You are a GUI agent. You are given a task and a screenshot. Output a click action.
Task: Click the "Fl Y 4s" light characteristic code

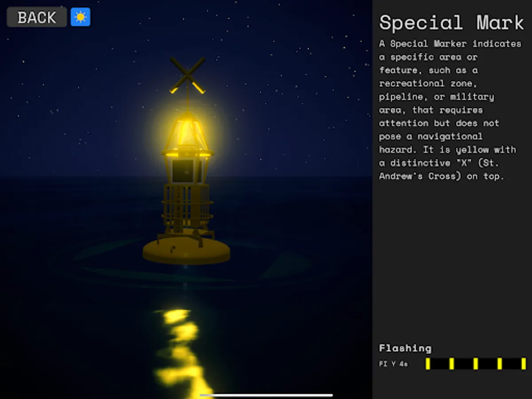click(394, 364)
